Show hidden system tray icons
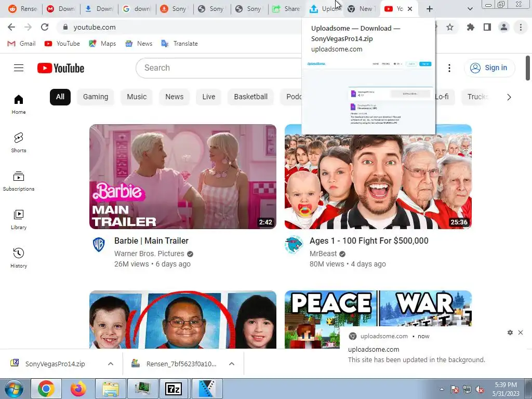The width and height of the screenshot is (532, 399). click(x=442, y=389)
